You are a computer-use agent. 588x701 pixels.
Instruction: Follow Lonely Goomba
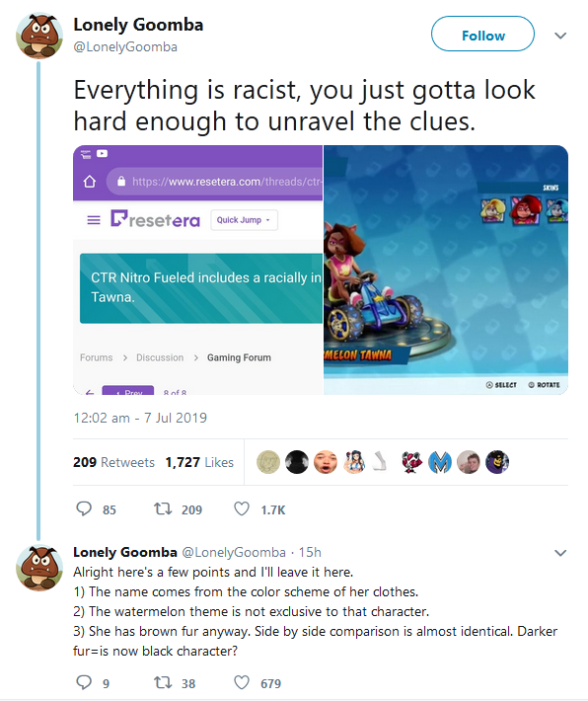coord(482,34)
